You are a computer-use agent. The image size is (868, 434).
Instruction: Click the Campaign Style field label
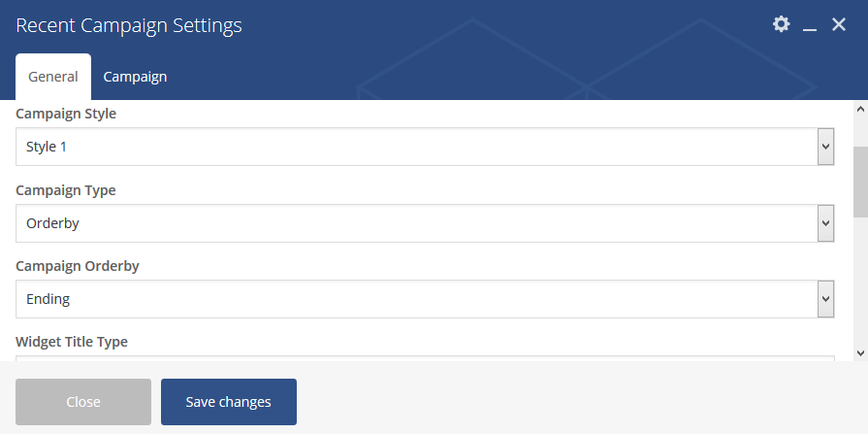pos(66,114)
